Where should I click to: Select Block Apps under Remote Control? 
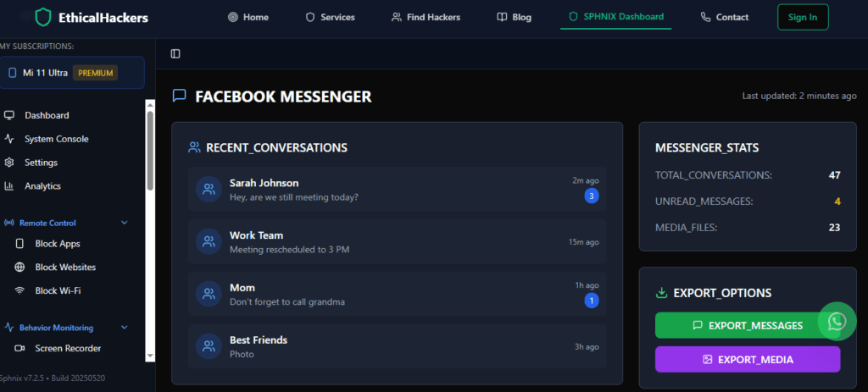point(58,244)
